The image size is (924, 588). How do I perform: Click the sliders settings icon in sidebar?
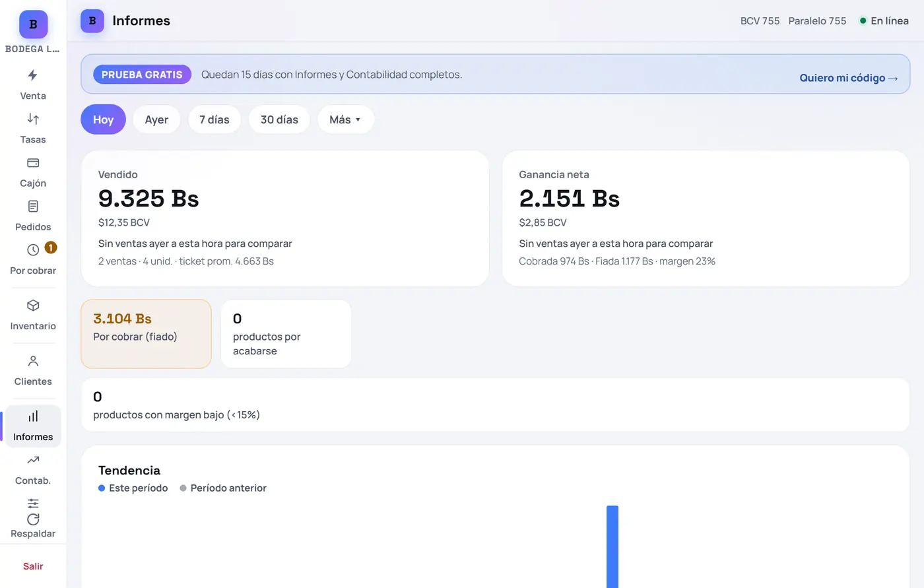(x=33, y=503)
